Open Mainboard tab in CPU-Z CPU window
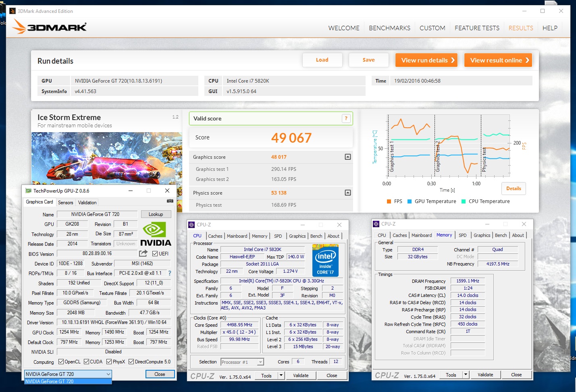Screen dimensions: 576x392 coord(237,236)
